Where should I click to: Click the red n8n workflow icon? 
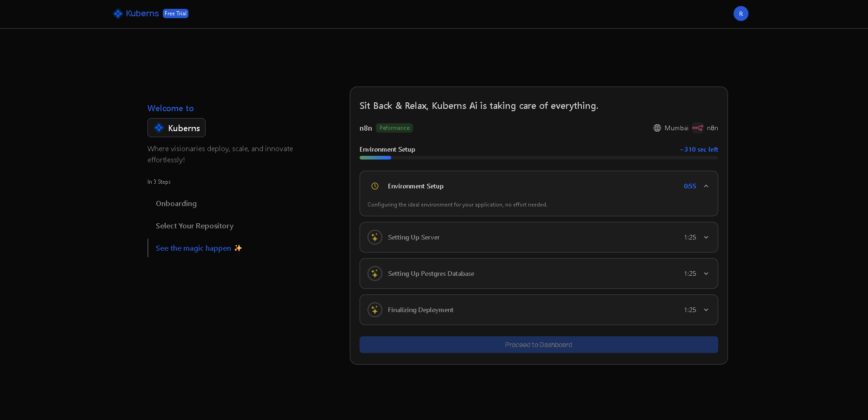point(697,128)
